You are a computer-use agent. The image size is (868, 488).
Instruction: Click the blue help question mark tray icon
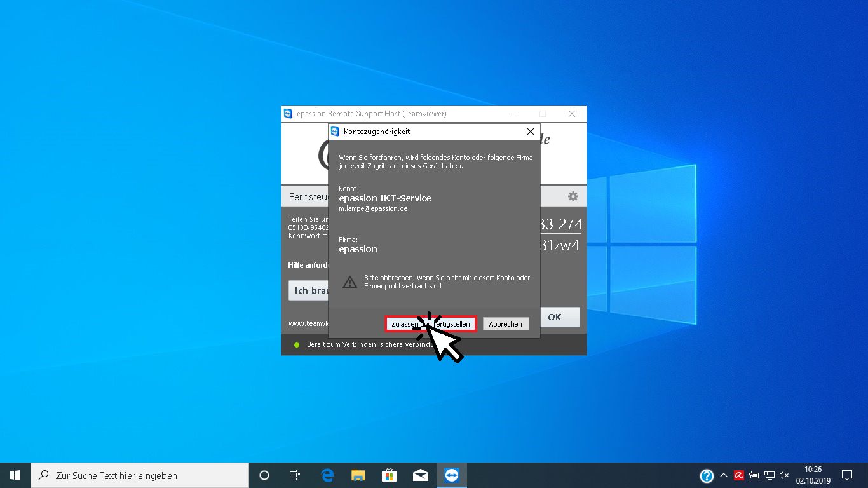(707, 475)
